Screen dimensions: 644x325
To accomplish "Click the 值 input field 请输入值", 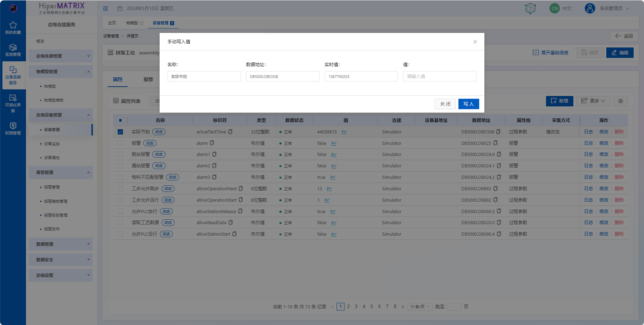I will (x=440, y=76).
